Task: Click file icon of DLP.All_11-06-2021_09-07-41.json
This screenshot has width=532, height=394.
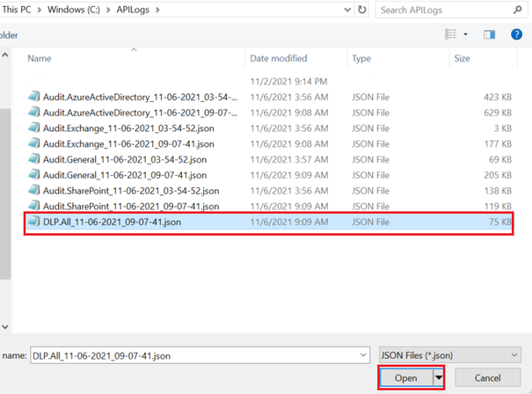Action: coord(34,222)
